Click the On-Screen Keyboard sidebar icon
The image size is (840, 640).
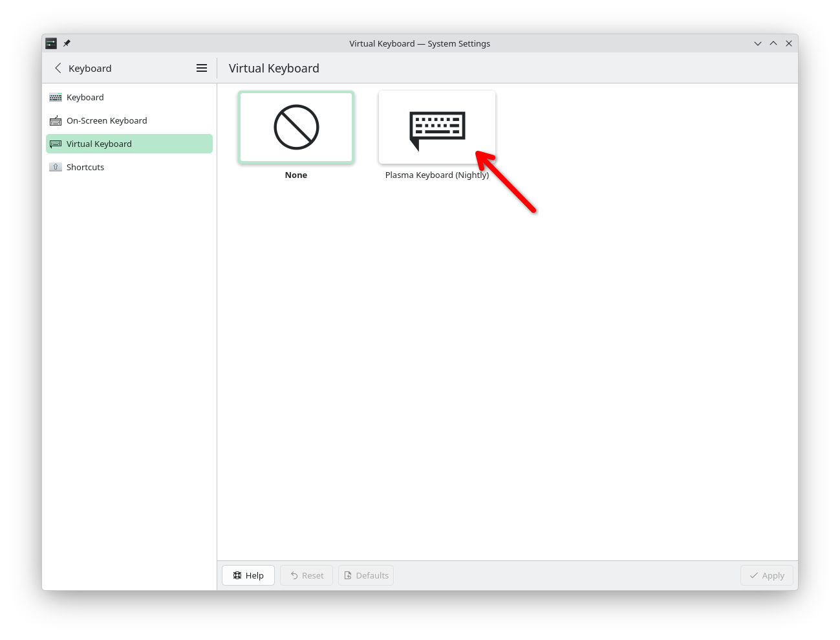(56, 120)
